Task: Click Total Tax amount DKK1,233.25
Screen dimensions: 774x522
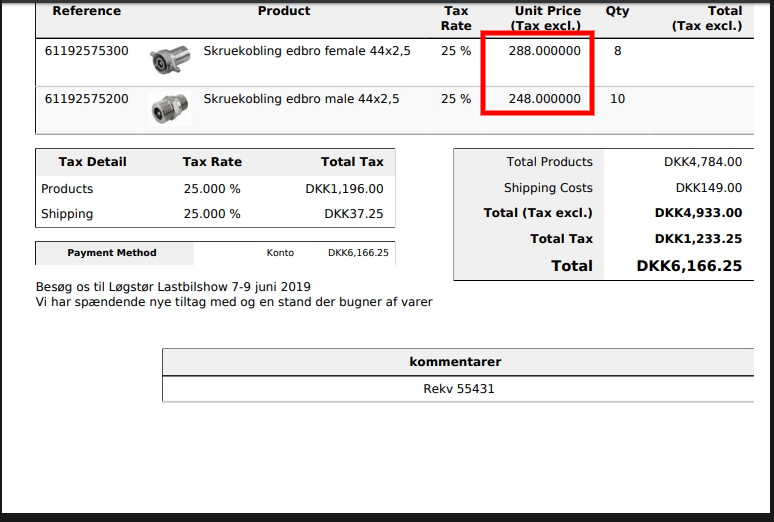Action: coord(698,239)
